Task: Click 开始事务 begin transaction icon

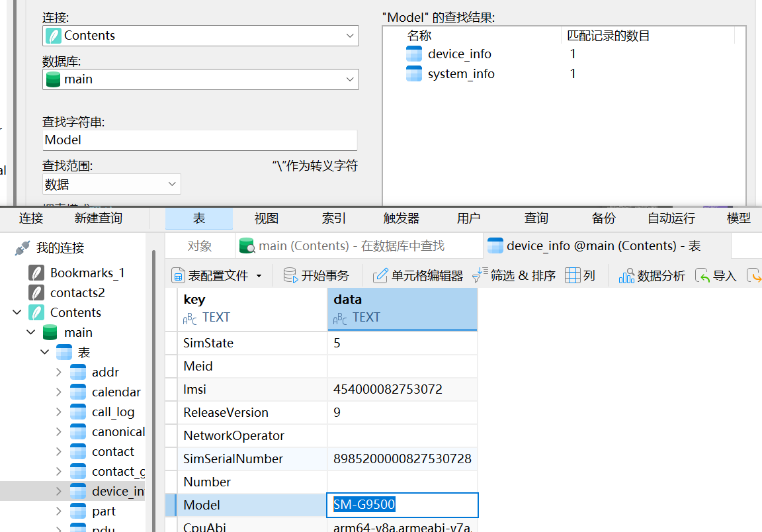Action: click(x=290, y=276)
